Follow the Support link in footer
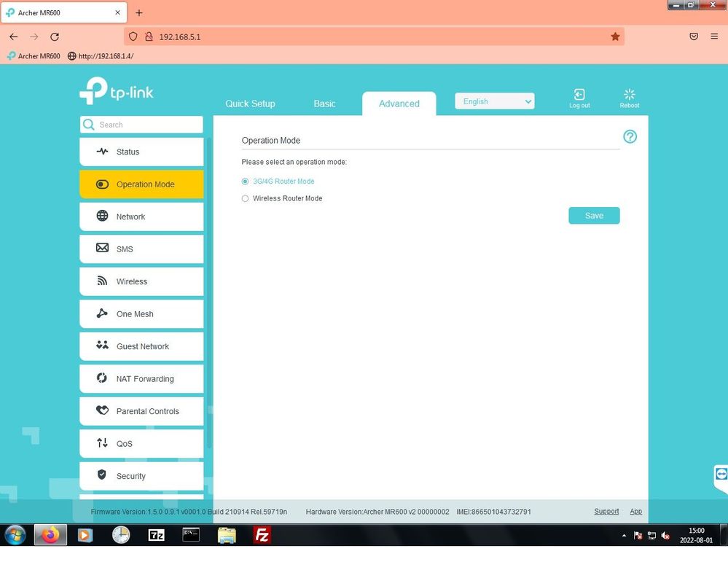 (606, 512)
